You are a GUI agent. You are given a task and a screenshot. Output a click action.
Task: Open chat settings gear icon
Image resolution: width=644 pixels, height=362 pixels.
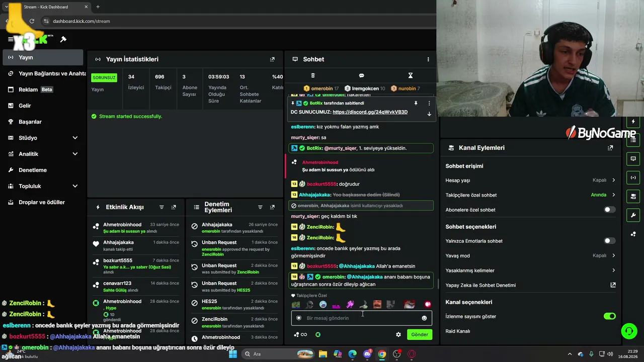coord(398,334)
